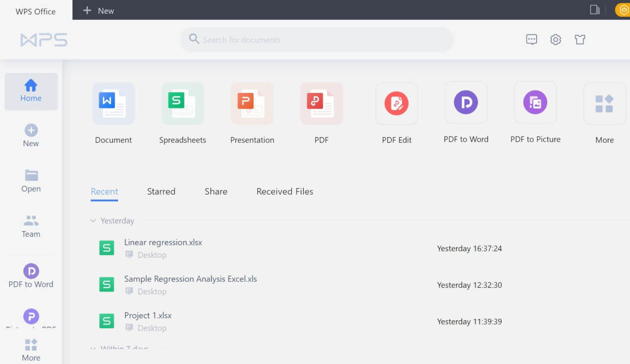Image resolution: width=630 pixels, height=364 pixels.
Task: Open the Spreadsheets creator
Action: pos(183,108)
